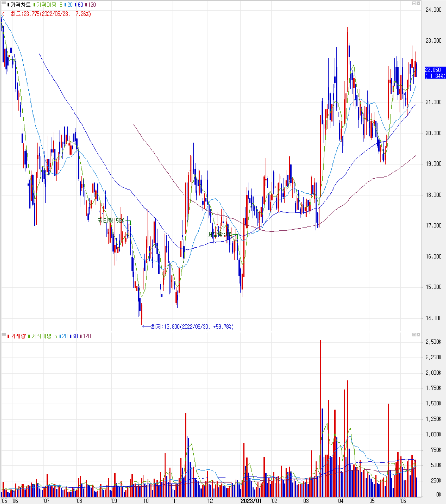This screenshot has width=446, height=504.
Task: Click the 14,000 price axis label
Action: pyautogui.click(x=433, y=318)
